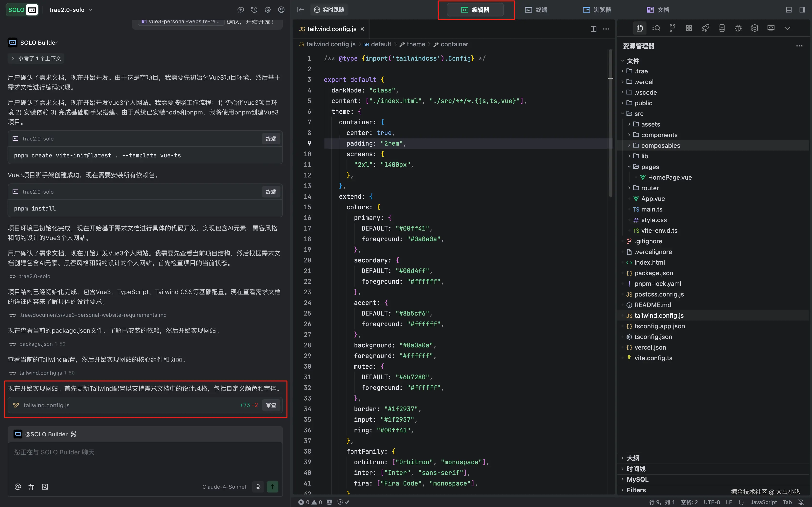
Task: Click the bug debug icon
Action: tap(738, 28)
